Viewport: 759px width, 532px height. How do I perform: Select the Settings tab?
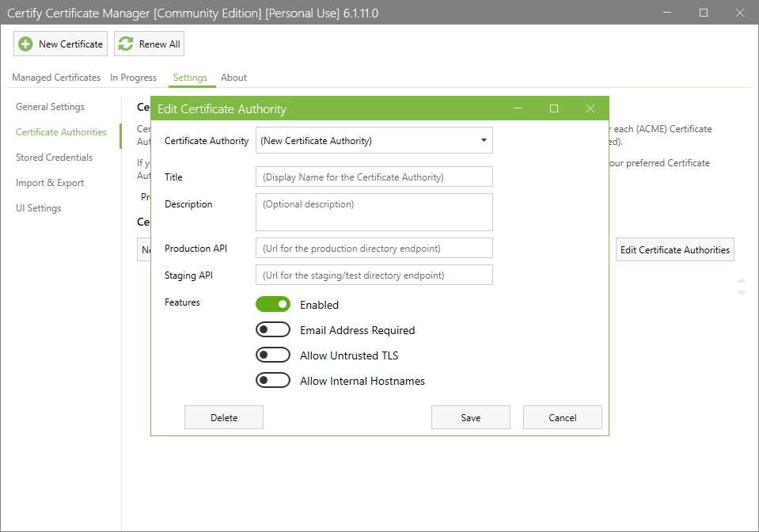(x=190, y=78)
